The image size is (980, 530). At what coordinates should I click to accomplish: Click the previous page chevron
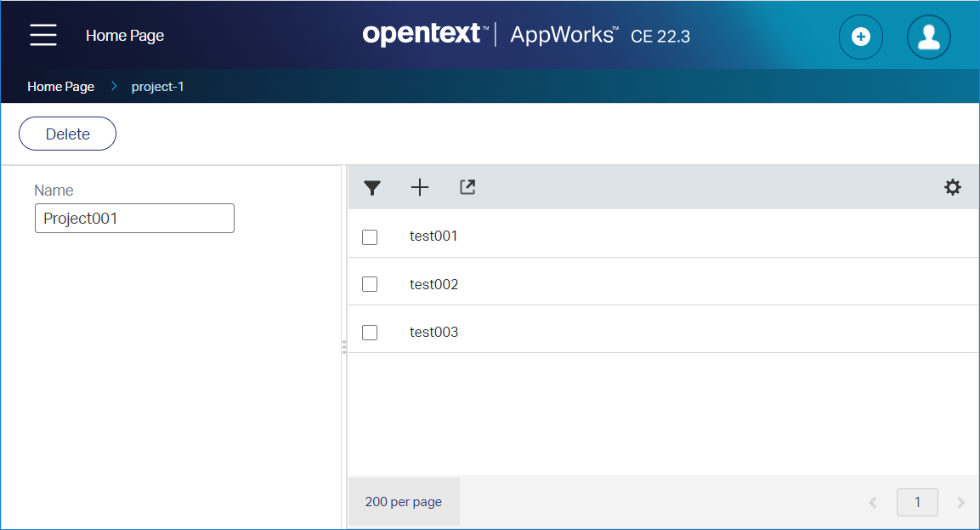tap(873, 502)
